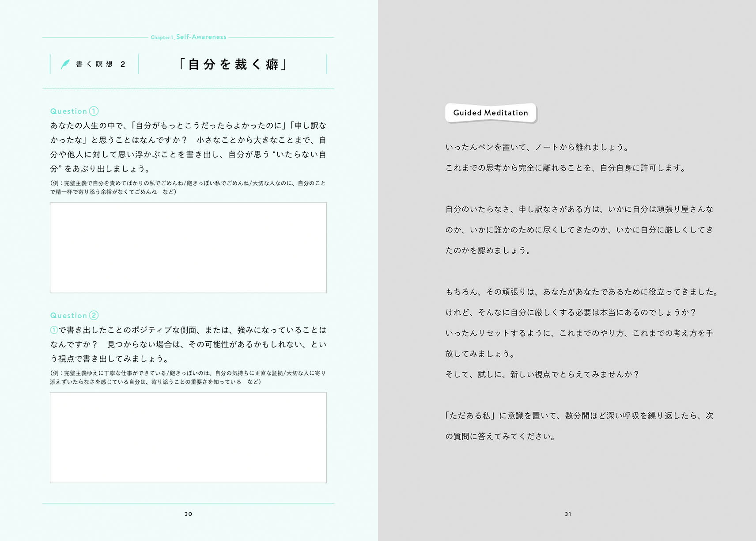Click page number 31

pos(568,514)
